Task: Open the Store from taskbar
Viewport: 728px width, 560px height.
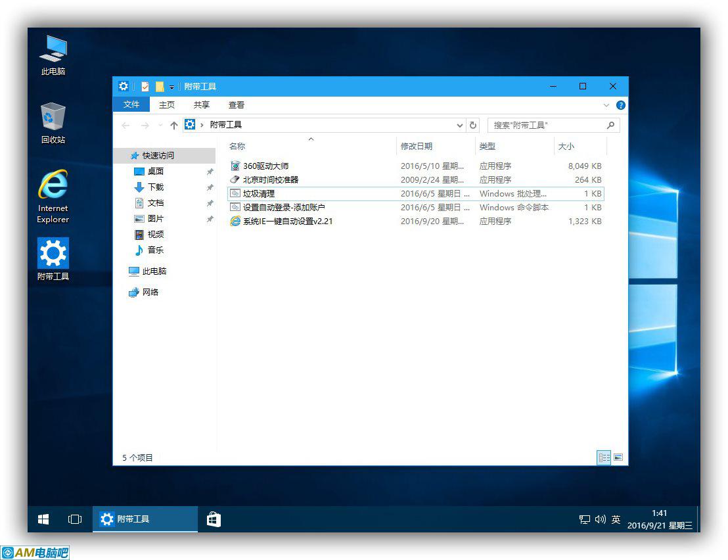Action: coord(214,519)
